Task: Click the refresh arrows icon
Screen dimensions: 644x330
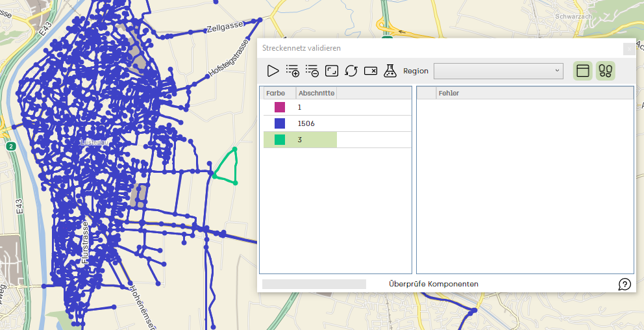Action: tap(351, 71)
